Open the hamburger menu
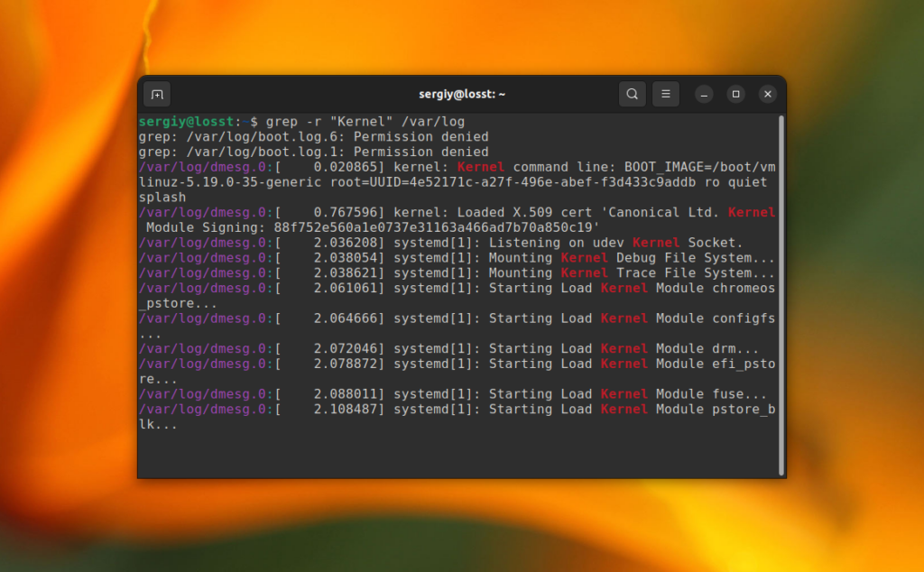 665,94
